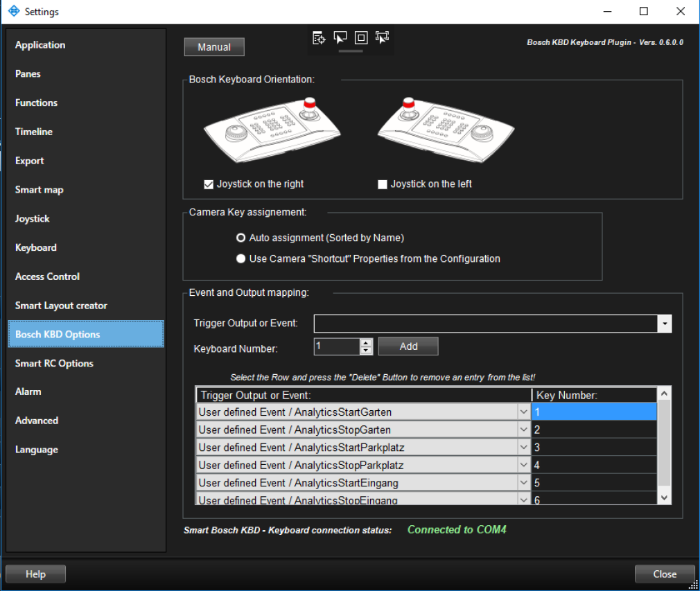Enable the Joystick on the left checkbox
The width and height of the screenshot is (700, 591).
(382, 184)
